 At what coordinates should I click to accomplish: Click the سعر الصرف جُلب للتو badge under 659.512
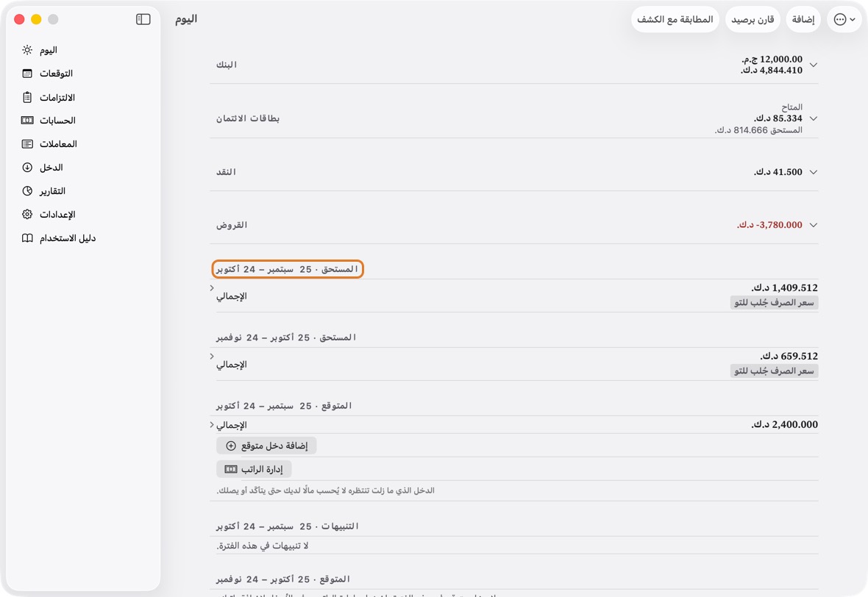point(774,371)
